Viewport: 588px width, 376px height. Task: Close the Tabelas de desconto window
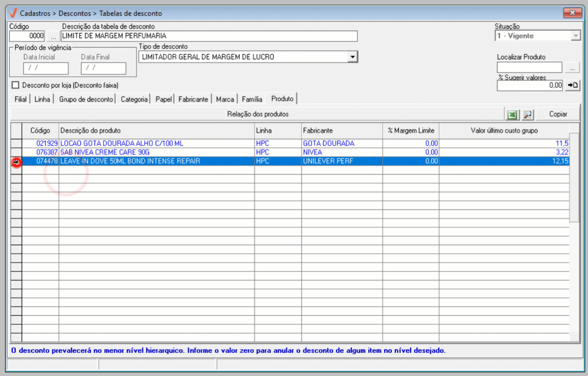(572, 13)
